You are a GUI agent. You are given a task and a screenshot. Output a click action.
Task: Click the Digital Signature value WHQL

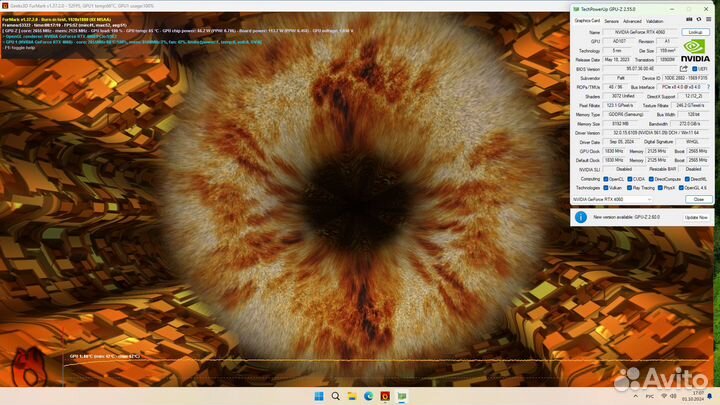click(692, 142)
